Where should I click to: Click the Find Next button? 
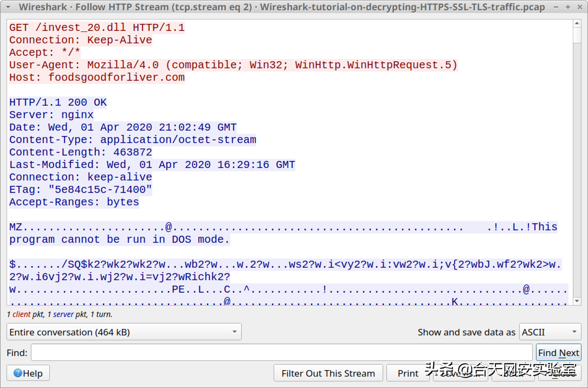pyautogui.click(x=558, y=352)
